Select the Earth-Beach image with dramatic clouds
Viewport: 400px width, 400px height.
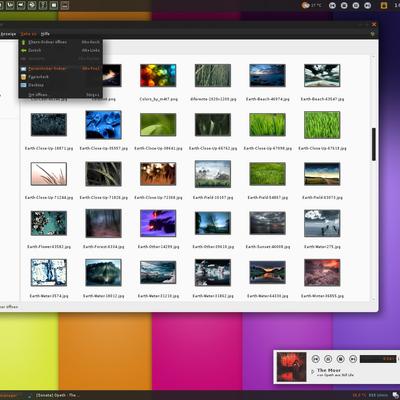pyautogui.click(x=322, y=75)
